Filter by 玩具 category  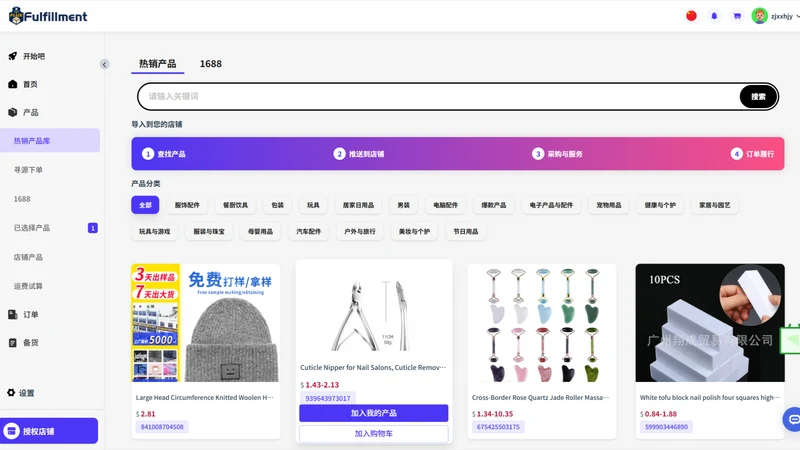coord(313,205)
